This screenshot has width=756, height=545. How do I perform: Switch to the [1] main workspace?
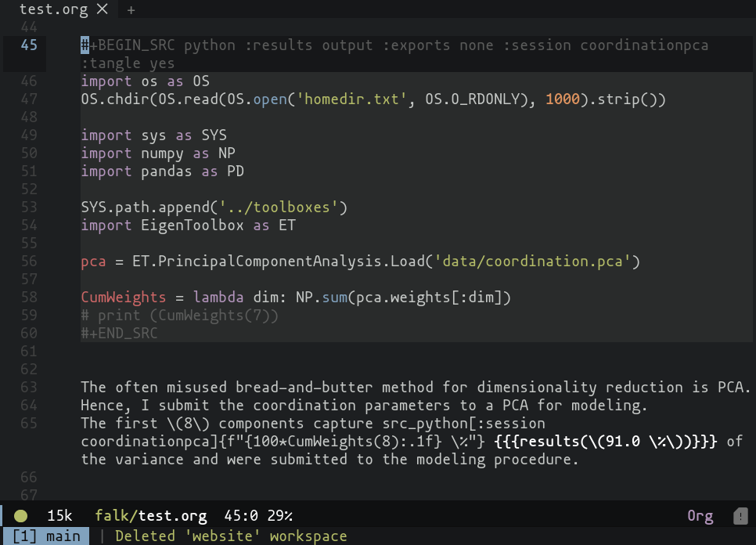tap(46, 536)
